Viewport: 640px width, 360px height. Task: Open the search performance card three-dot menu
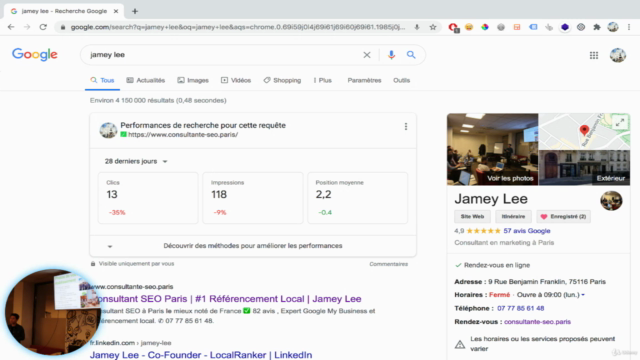pyautogui.click(x=406, y=127)
